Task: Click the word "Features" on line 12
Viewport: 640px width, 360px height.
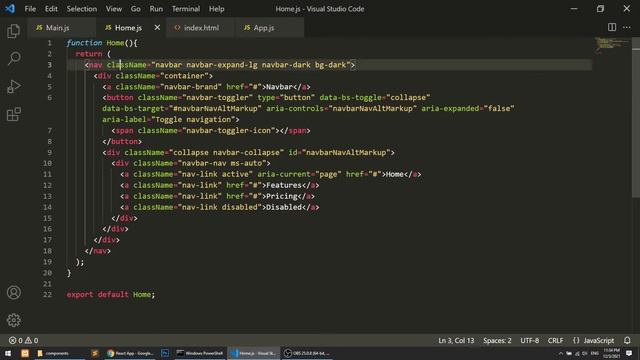Action: (284, 185)
